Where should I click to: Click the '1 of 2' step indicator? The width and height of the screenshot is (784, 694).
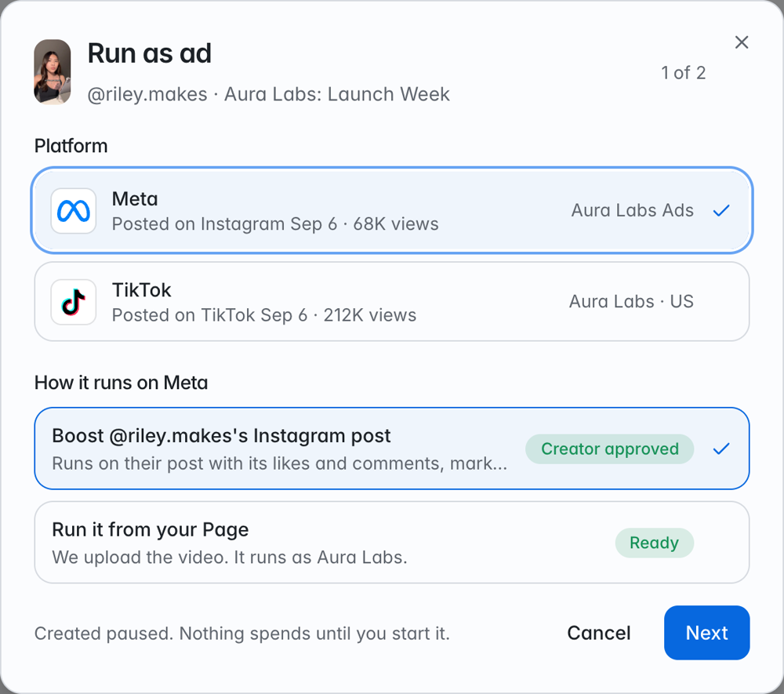(x=683, y=73)
